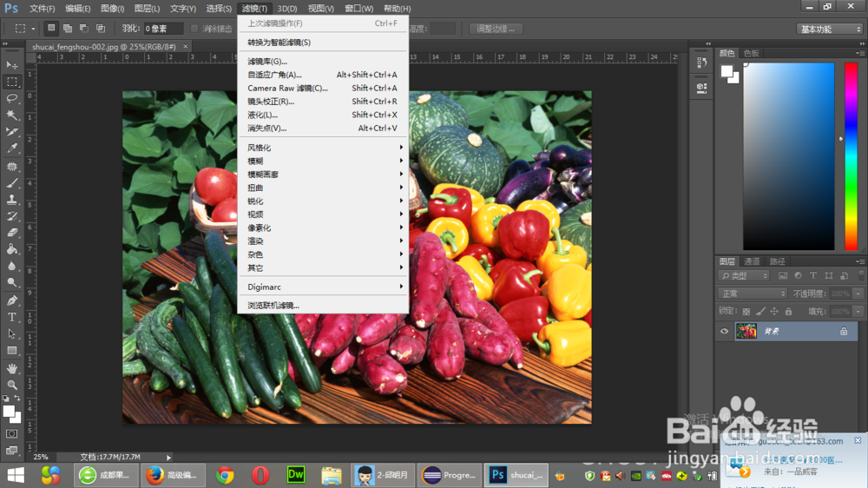Select the Dodge tool

[x=11, y=283]
